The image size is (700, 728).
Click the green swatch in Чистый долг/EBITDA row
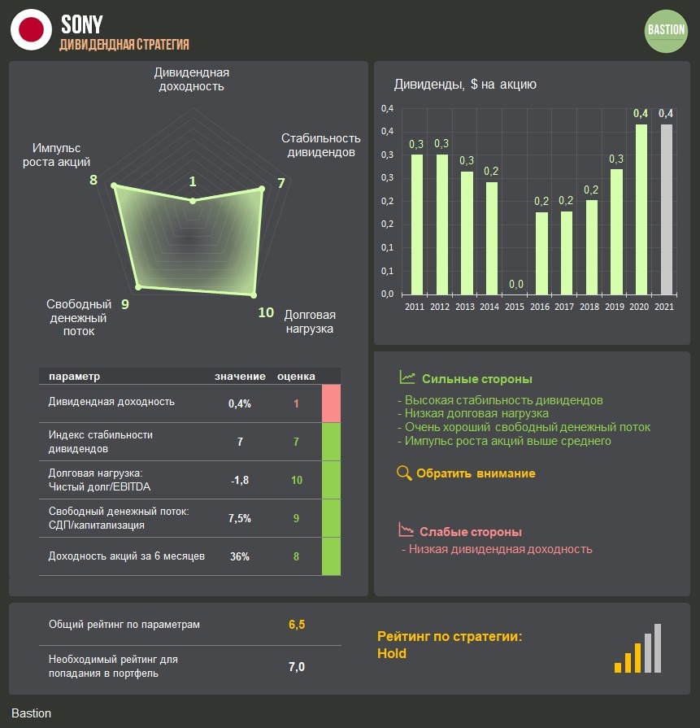[x=331, y=480]
